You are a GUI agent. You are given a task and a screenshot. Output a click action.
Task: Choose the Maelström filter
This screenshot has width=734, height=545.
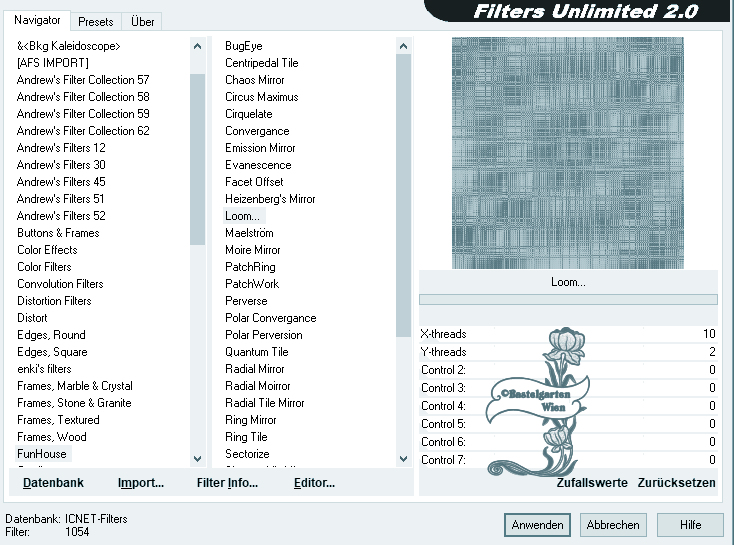click(250, 233)
